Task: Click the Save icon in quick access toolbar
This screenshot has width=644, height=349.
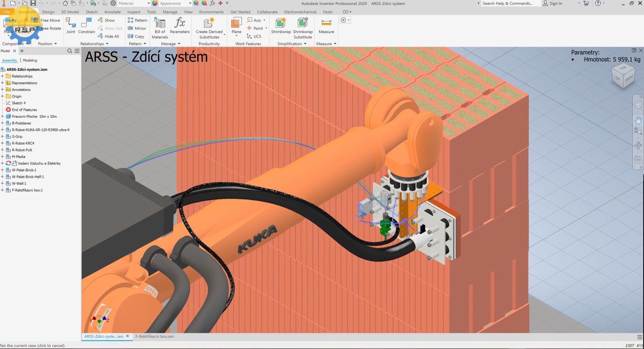Action: pos(33,3)
